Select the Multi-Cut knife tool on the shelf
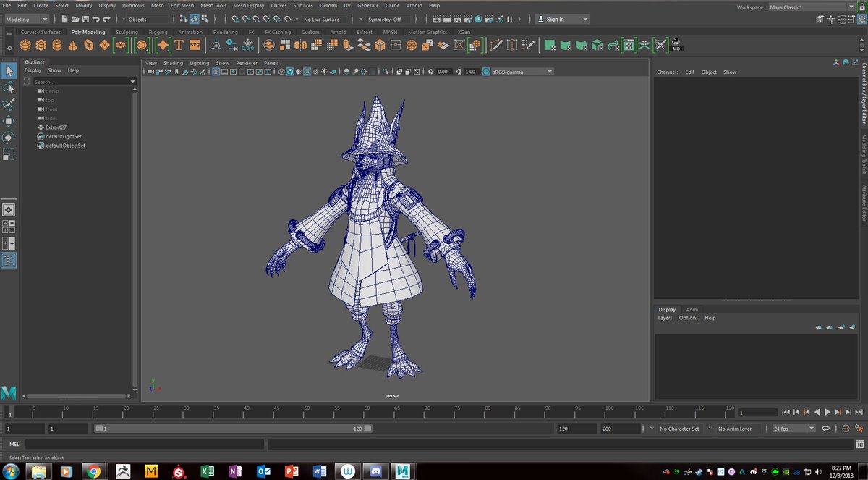The width and height of the screenshot is (868, 480). (x=496, y=45)
